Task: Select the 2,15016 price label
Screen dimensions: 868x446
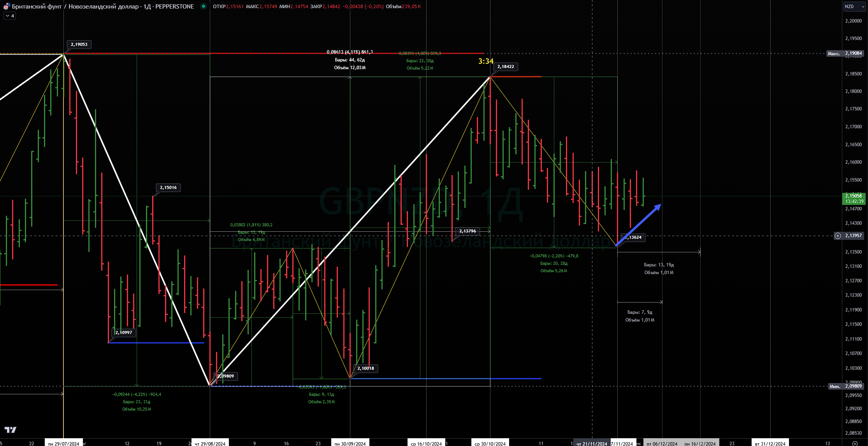Action: coord(168,187)
